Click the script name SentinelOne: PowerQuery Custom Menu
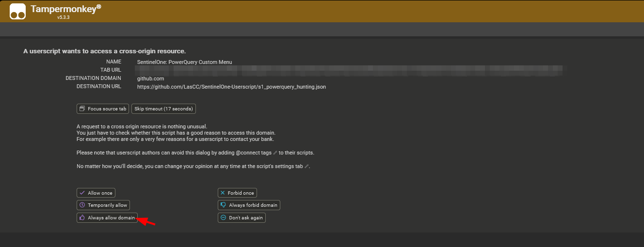The height and width of the screenshot is (247, 644). pyautogui.click(x=185, y=62)
